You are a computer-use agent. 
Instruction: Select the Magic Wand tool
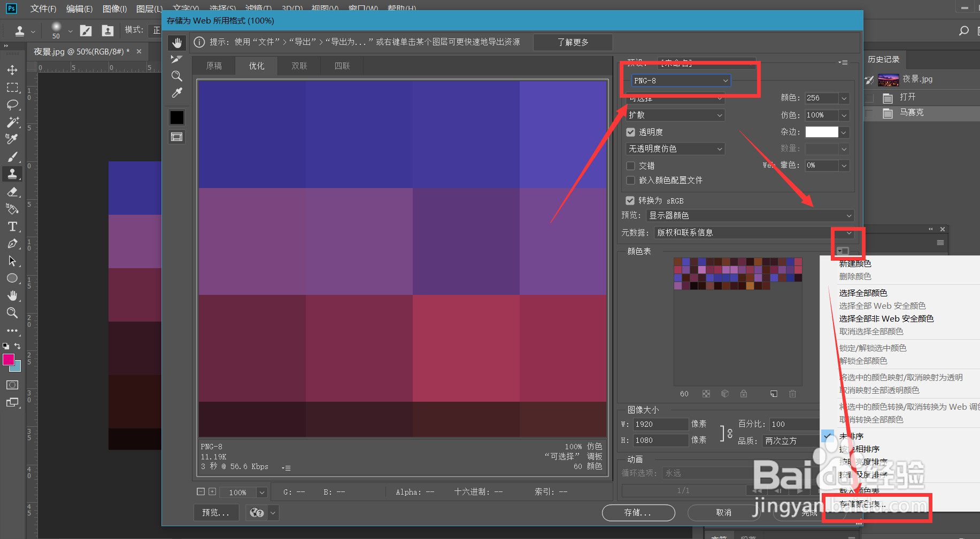point(12,122)
